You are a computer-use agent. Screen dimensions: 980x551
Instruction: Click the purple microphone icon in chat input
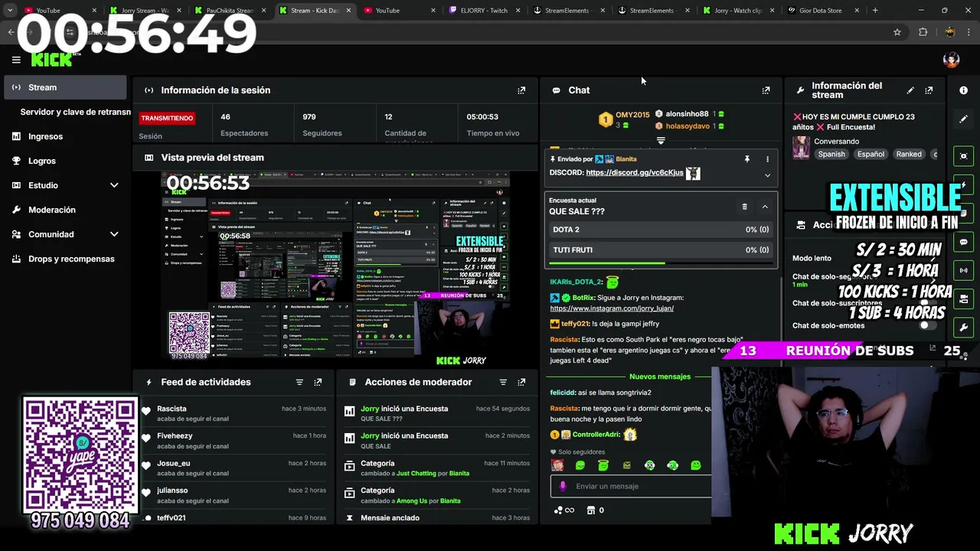pos(563,486)
